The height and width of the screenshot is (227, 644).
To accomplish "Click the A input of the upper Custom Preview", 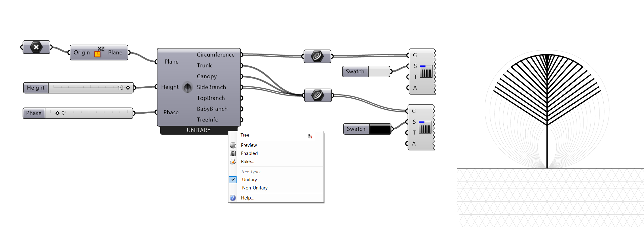I will 415,88.
